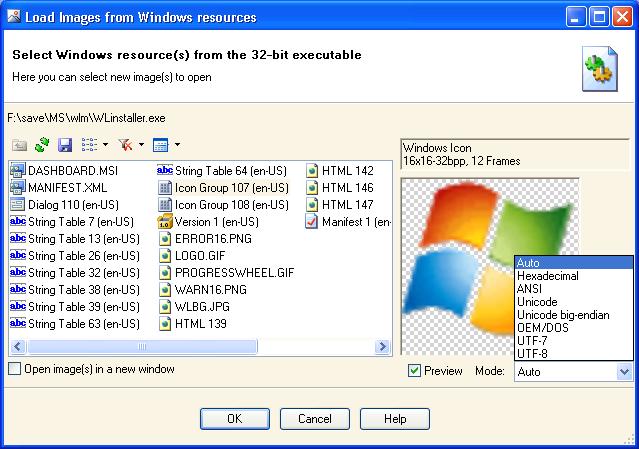Click the filter funnel toolbar icon
This screenshot has width=639, height=449.
coord(125,145)
